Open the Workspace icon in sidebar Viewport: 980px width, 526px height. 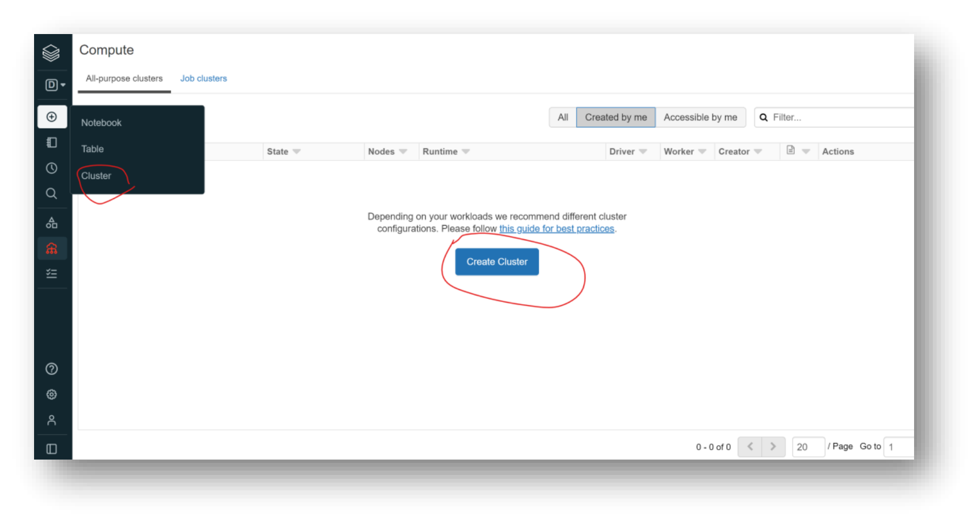(52, 143)
